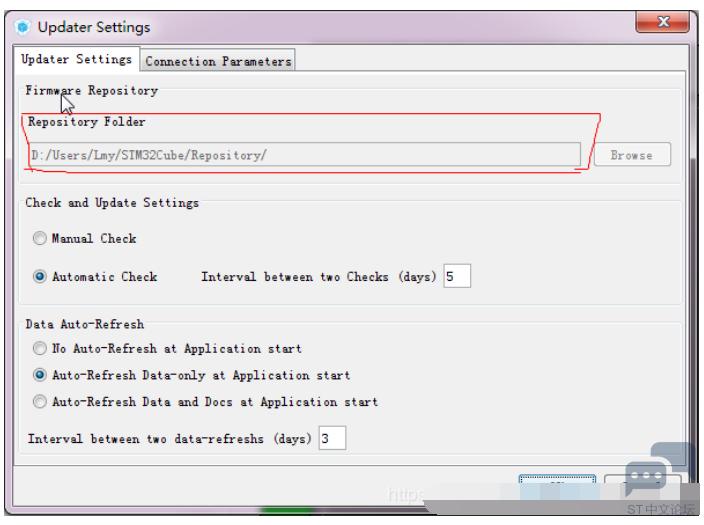Switch to the Connection Parameters tab
This screenshot has width=704, height=525.
tap(218, 61)
